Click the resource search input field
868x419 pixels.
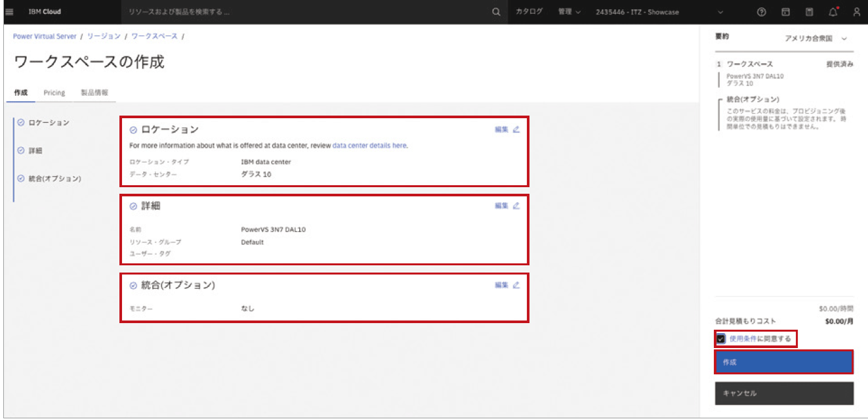(x=302, y=12)
